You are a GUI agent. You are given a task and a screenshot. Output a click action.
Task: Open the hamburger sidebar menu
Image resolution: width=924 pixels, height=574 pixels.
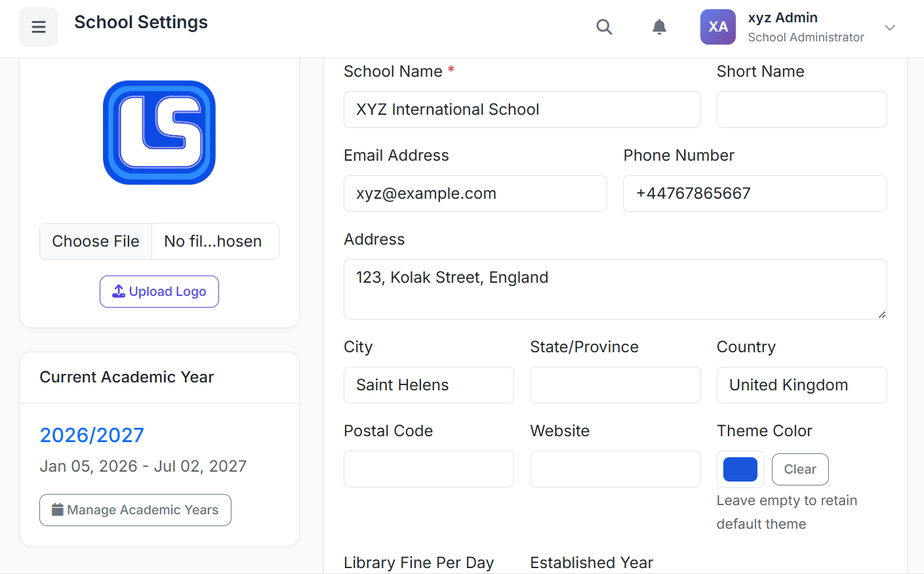(x=39, y=27)
